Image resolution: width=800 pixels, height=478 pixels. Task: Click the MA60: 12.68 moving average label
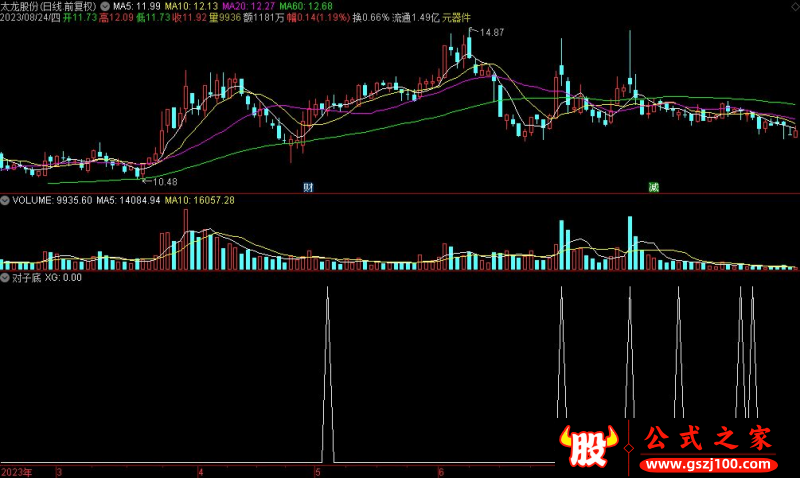coord(306,7)
